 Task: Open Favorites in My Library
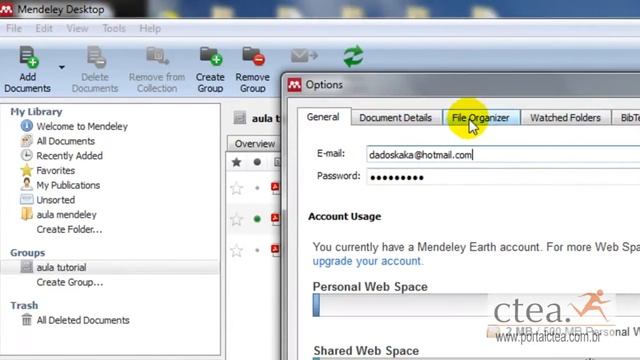coord(56,171)
